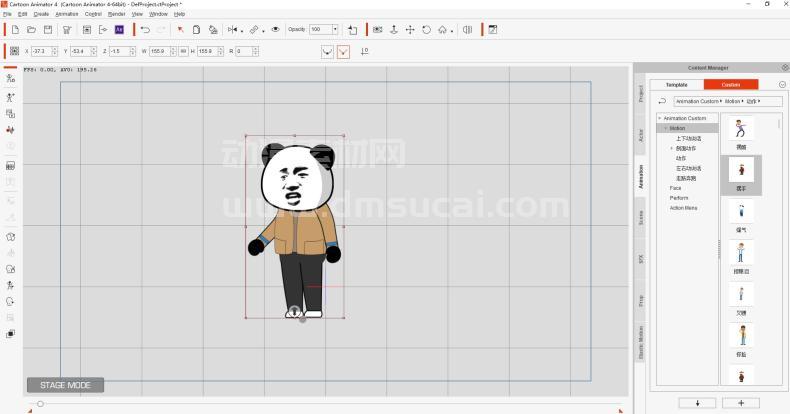
Task: Select the rotate camera tool
Action: click(x=427, y=30)
